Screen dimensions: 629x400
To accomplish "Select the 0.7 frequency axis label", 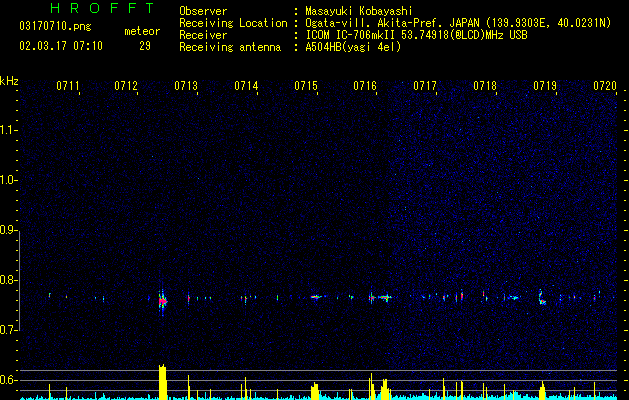I will tap(9, 330).
